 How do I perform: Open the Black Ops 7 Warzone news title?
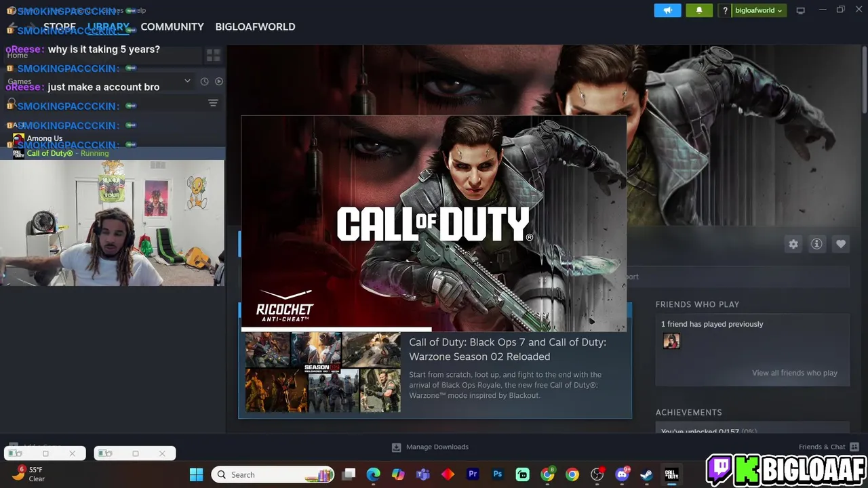click(x=507, y=349)
